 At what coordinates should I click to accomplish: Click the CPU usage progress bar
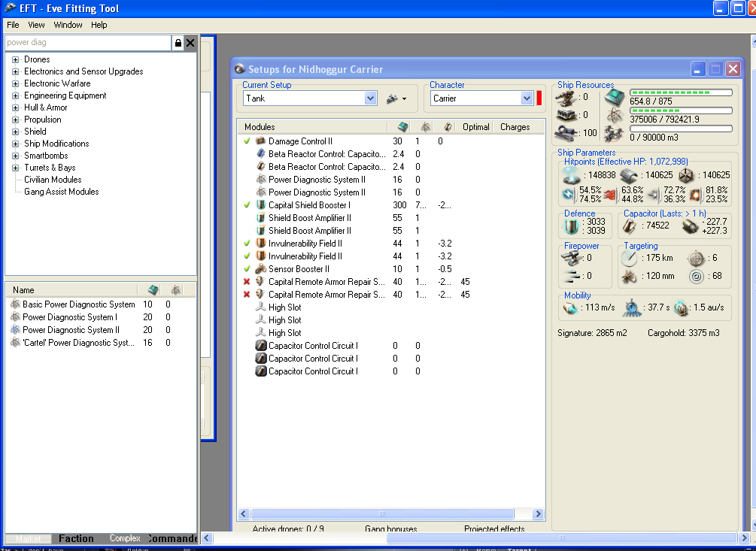[x=681, y=92]
